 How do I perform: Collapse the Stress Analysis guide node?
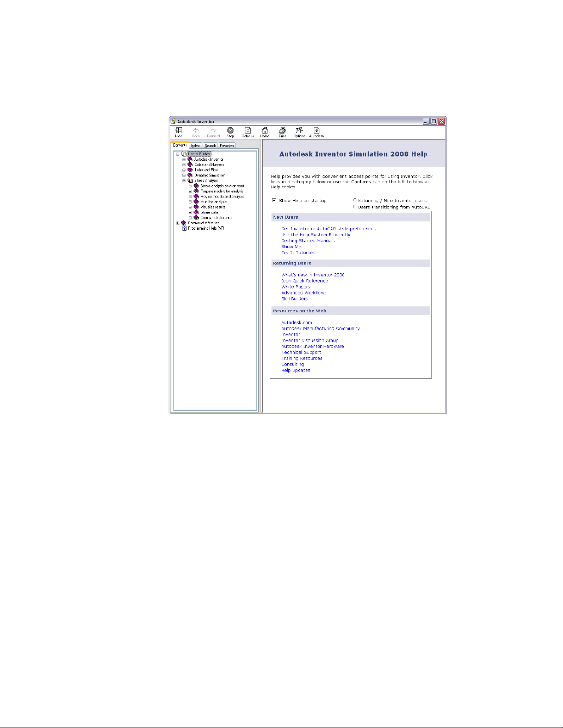coord(184,181)
